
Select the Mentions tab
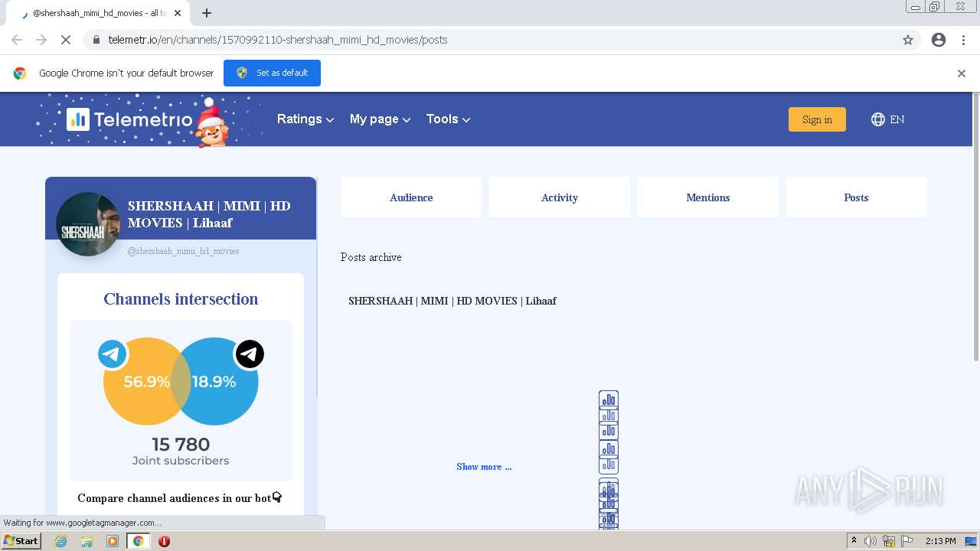click(x=708, y=197)
